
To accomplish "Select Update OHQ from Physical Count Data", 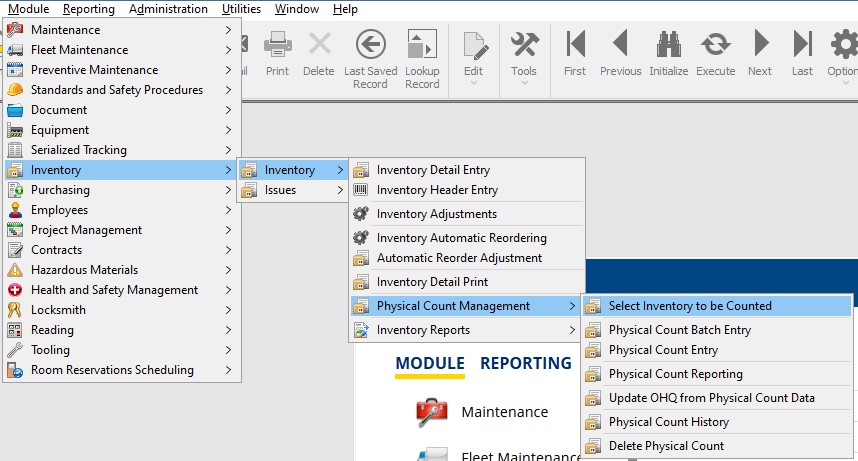I will 711,398.
